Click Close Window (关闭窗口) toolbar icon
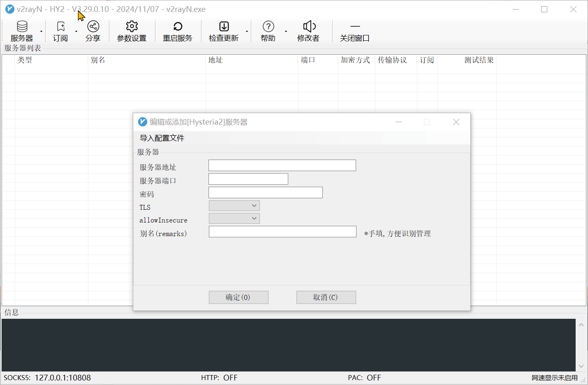Image resolution: width=588 pixels, height=385 pixels. [x=355, y=27]
